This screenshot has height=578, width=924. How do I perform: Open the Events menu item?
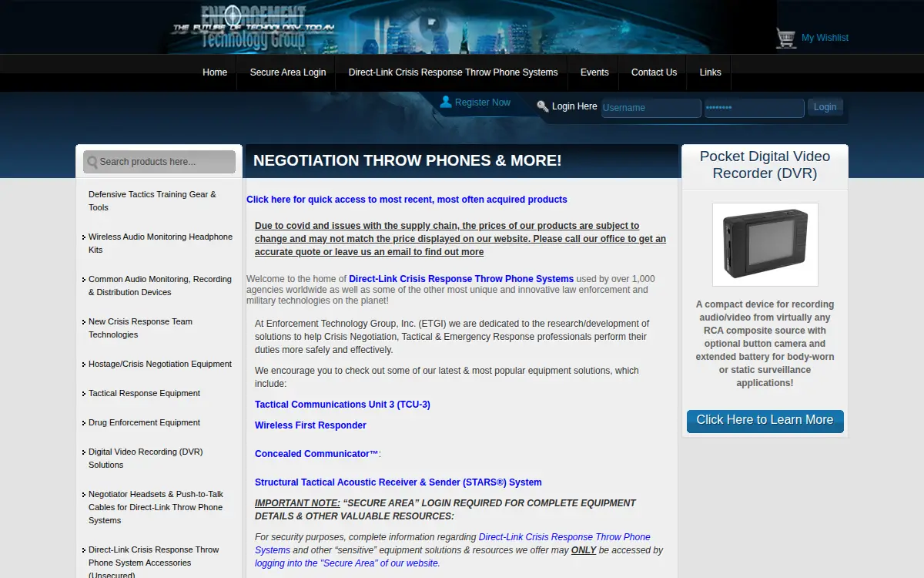pyautogui.click(x=594, y=72)
